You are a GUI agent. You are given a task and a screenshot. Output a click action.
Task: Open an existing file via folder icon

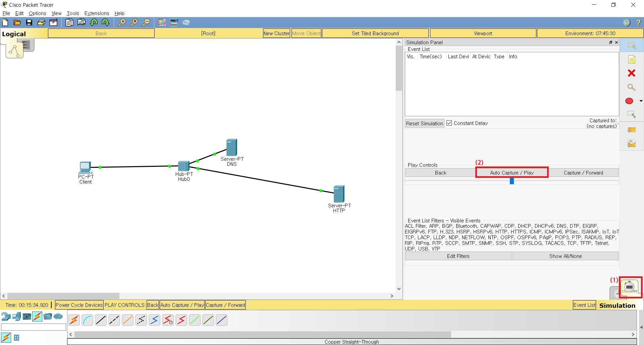point(17,22)
